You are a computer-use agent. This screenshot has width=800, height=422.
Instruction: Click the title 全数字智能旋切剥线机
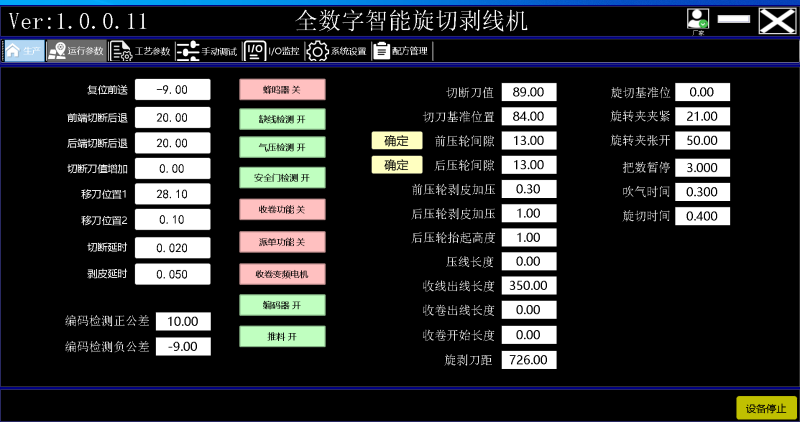(411, 21)
